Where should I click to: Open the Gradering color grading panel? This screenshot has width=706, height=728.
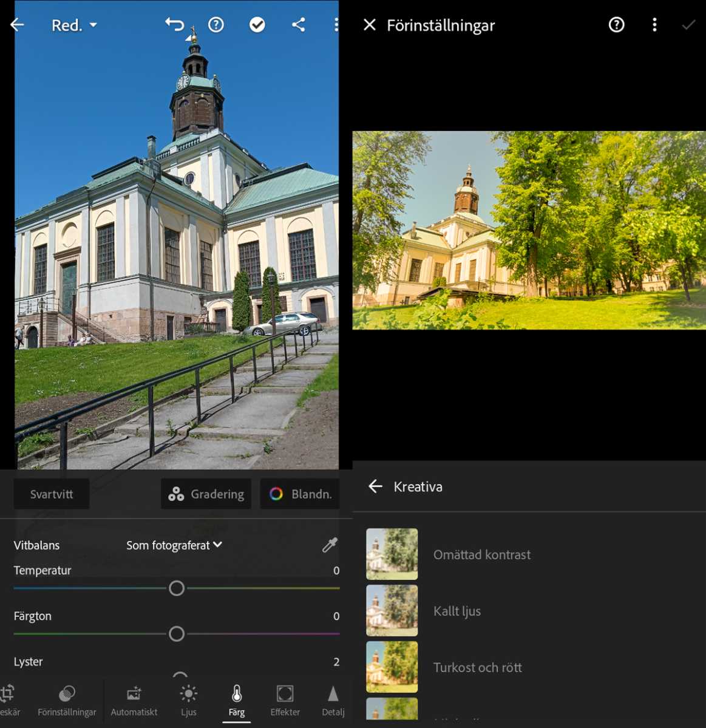[x=206, y=494]
